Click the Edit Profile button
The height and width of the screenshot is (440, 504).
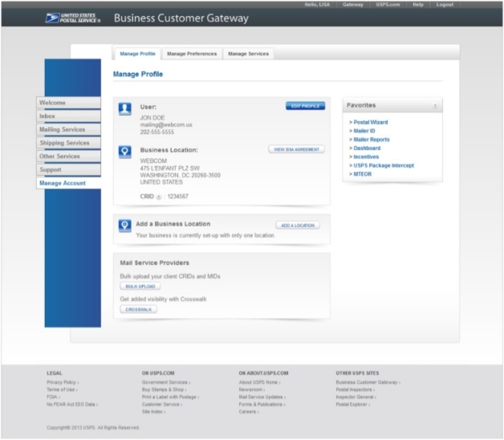305,106
